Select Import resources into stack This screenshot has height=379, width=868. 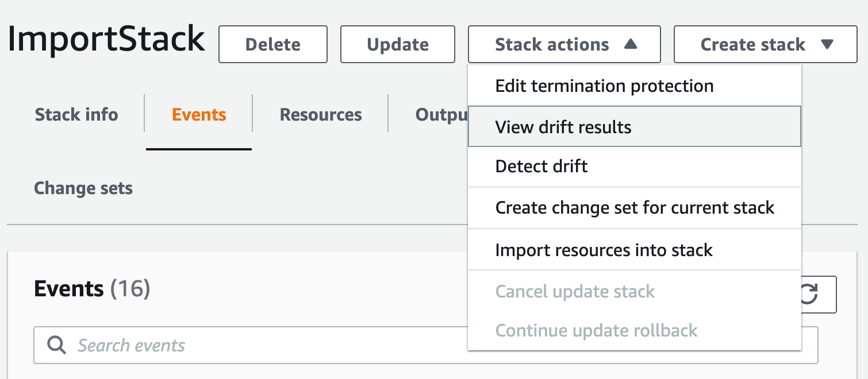pos(604,250)
